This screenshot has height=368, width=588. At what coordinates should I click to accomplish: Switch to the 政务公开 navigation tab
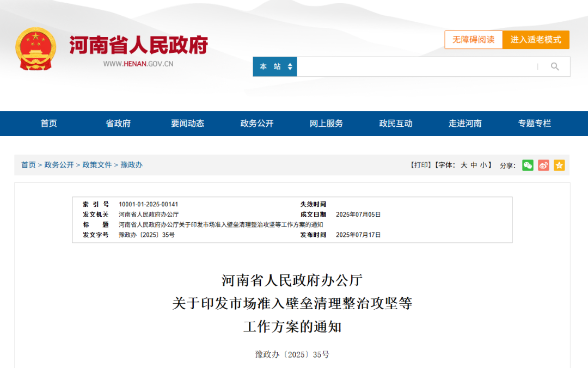click(256, 124)
